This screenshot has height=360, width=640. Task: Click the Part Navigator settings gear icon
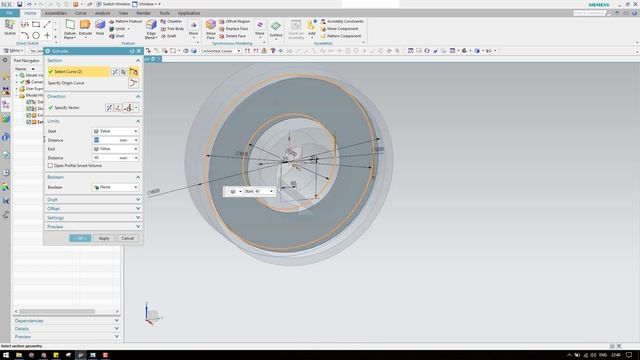click(5, 60)
